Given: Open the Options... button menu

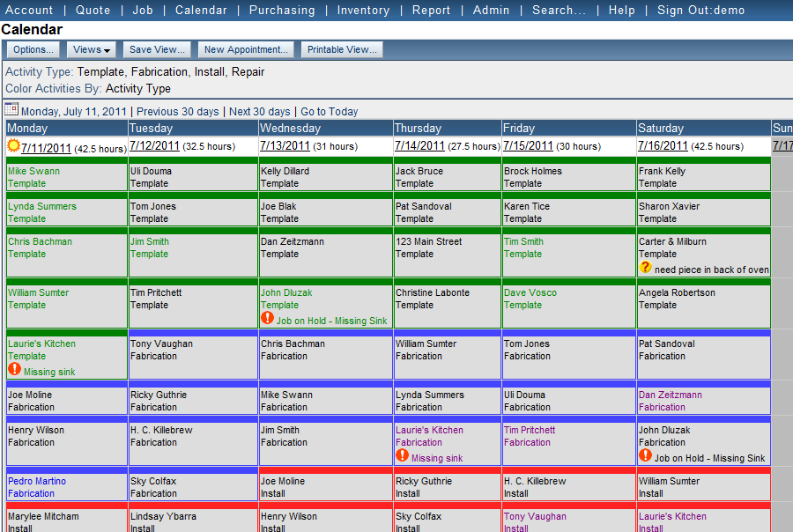Looking at the screenshot, I should 33,50.
